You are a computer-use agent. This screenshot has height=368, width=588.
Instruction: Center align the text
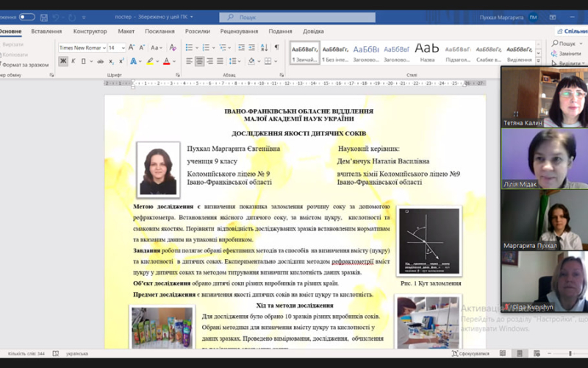tap(199, 61)
